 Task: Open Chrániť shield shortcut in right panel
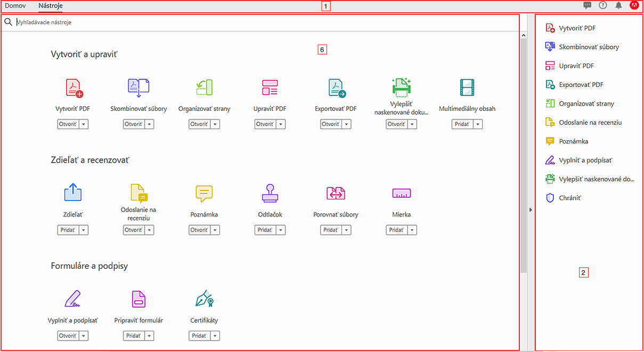click(564, 198)
